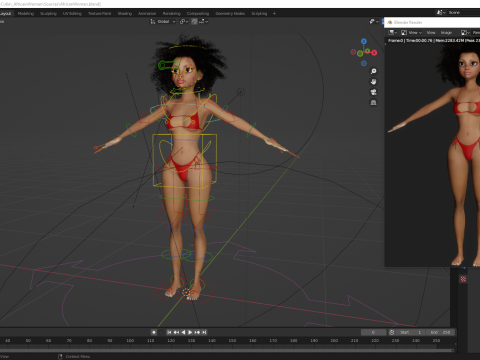Open the pivot point dropdown
The height and width of the screenshot is (360, 480).
pyautogui.click(x=184, y=22)
